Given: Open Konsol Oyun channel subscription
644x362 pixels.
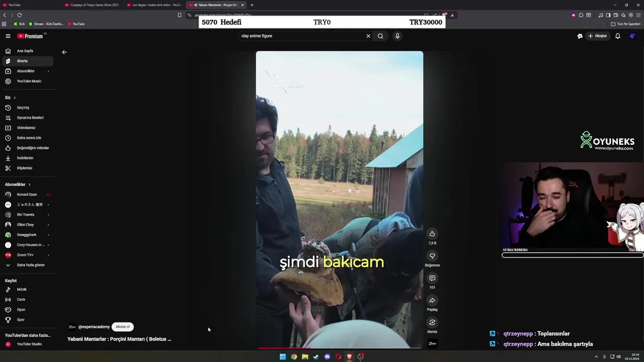Looking at the screenshot, I should [x=28, y=195].
